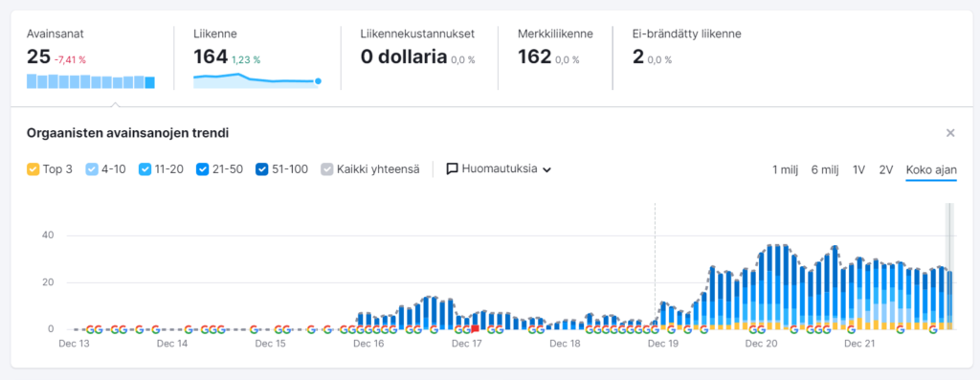
Task: Switch to the 2V time range
Action: coord(885,169)
